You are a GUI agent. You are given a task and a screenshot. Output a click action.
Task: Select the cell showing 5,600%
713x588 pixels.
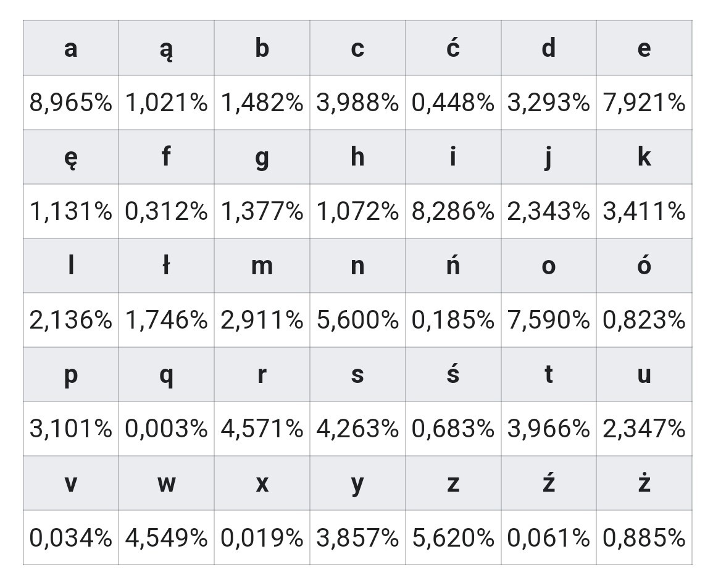click(357, 320)
